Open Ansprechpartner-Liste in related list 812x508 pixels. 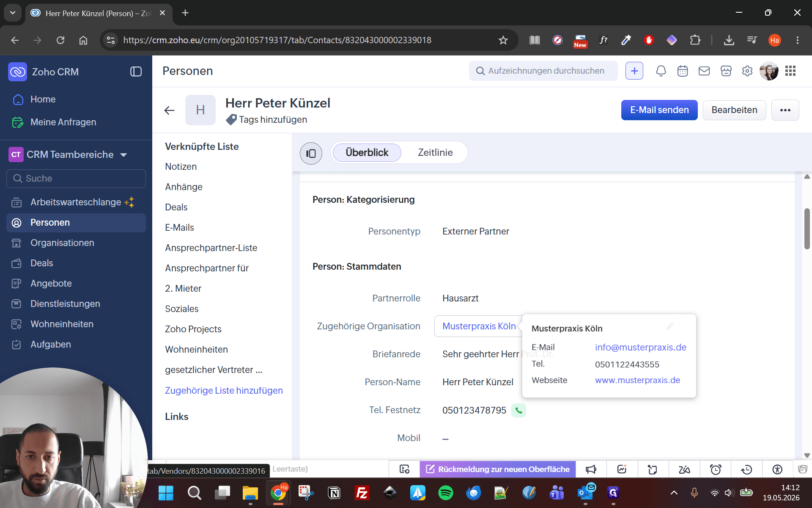[211, 248]
